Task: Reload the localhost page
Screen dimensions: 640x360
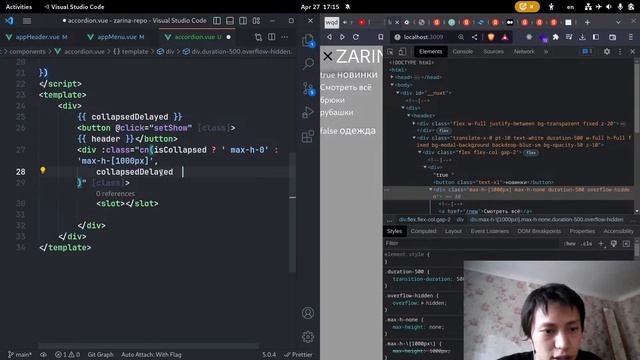Action: [x=356, y=37]
